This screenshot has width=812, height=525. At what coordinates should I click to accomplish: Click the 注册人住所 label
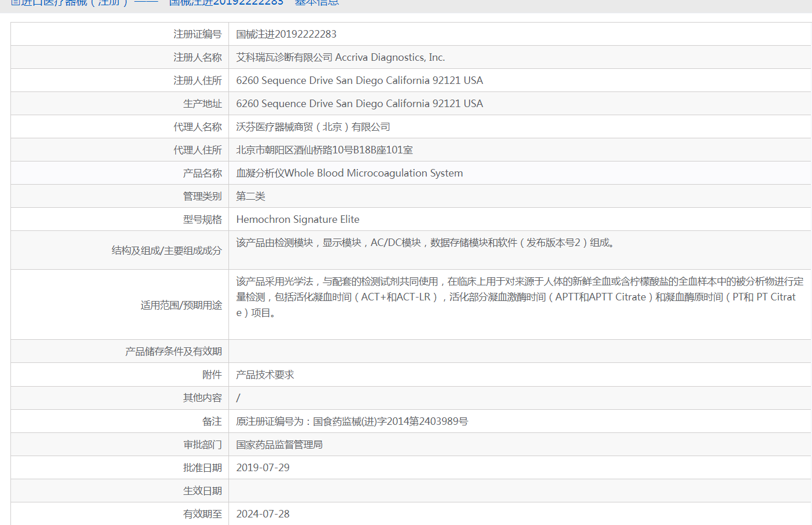[x=198, y=80]
